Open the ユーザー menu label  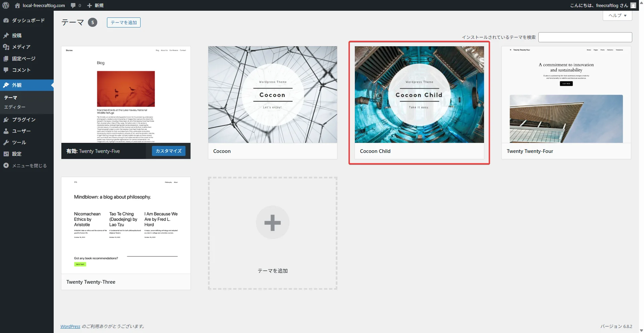(x=21, y=131)
